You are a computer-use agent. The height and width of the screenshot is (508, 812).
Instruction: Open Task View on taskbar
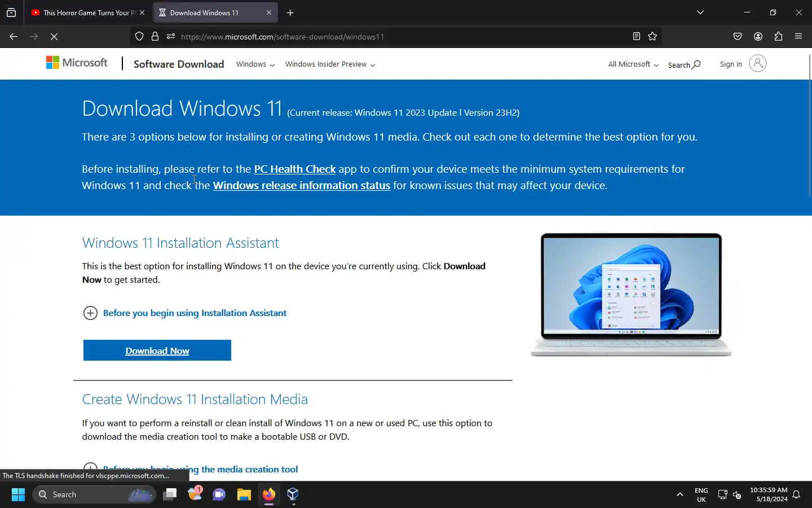coord(170,494)
